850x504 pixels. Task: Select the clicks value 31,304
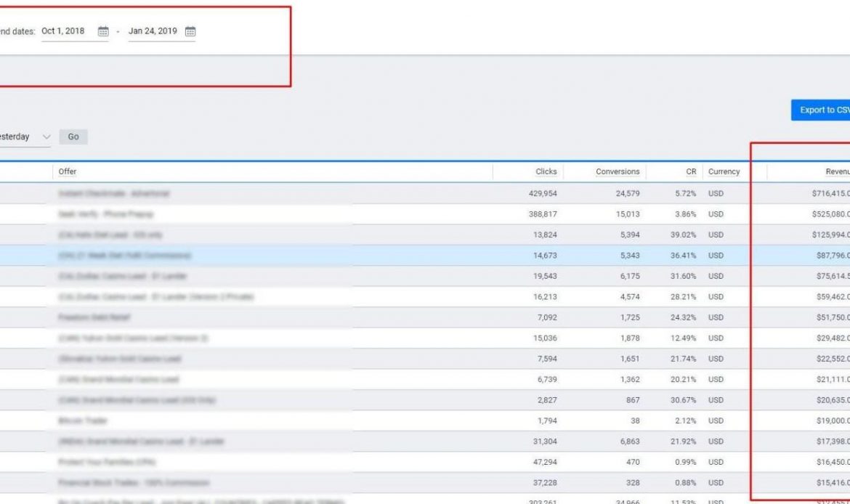click(545, 441)
